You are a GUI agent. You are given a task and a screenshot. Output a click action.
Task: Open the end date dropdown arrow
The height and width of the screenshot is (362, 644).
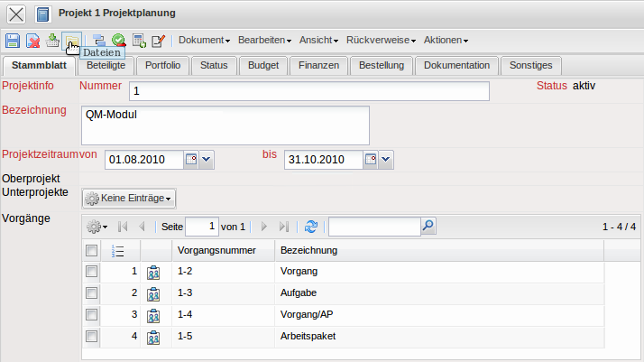[386, 160]
